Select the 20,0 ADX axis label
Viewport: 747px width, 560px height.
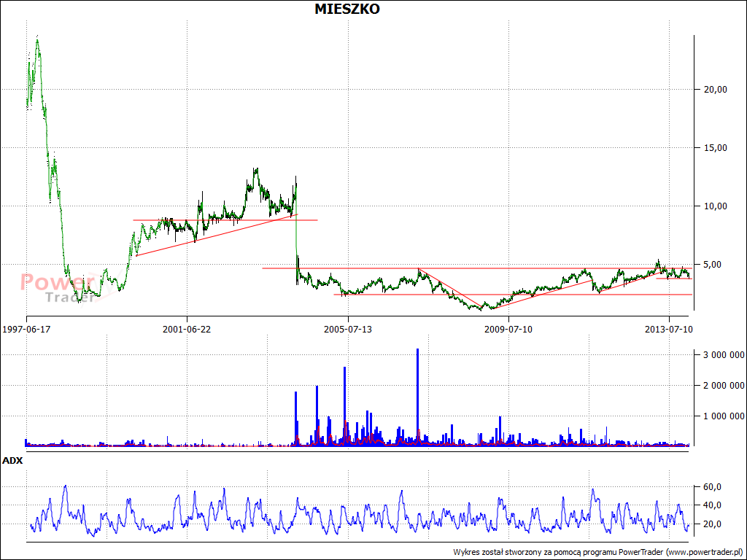(713, 524)
